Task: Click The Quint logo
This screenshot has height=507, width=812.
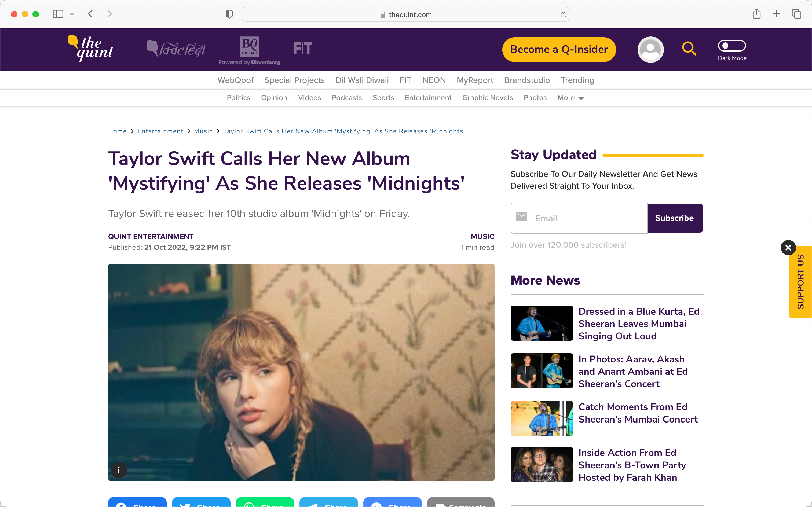Action: point(91,49)
